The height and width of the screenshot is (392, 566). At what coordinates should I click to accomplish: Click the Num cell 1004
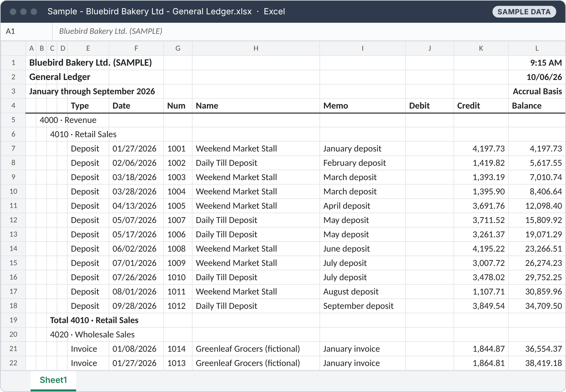178,191
